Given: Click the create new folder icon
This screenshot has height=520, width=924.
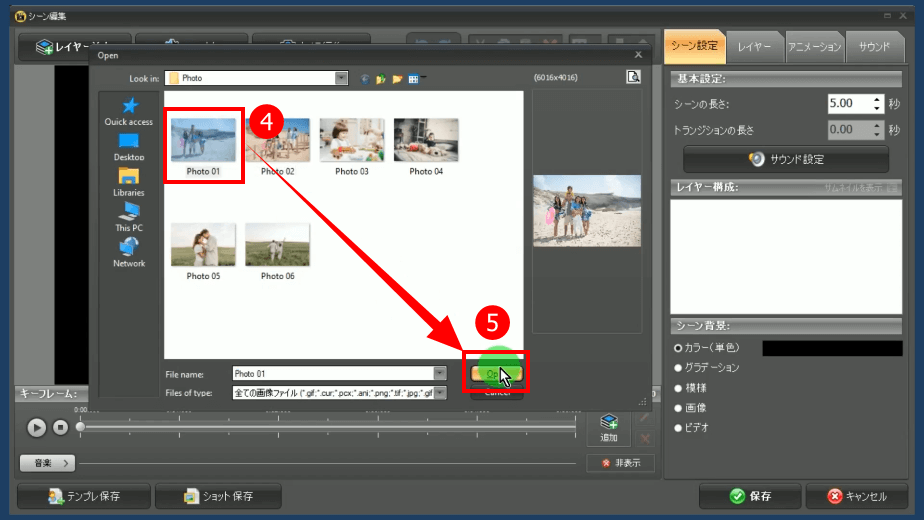Looking at the screenshot, I should (397, 78).
